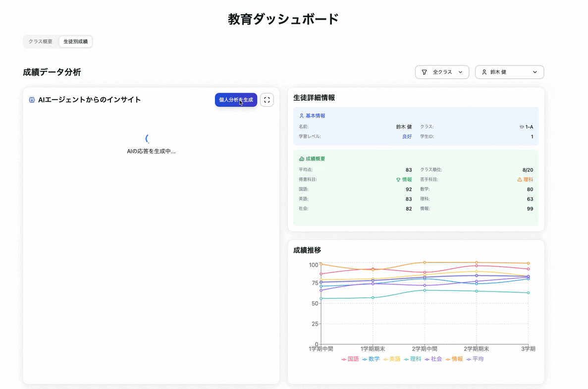Click the 良好 learning level link

(x=407, y=137)
